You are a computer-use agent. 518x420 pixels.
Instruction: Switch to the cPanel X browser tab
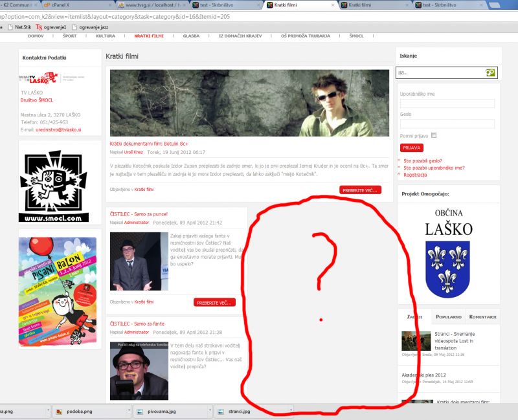tap(74, 5)
